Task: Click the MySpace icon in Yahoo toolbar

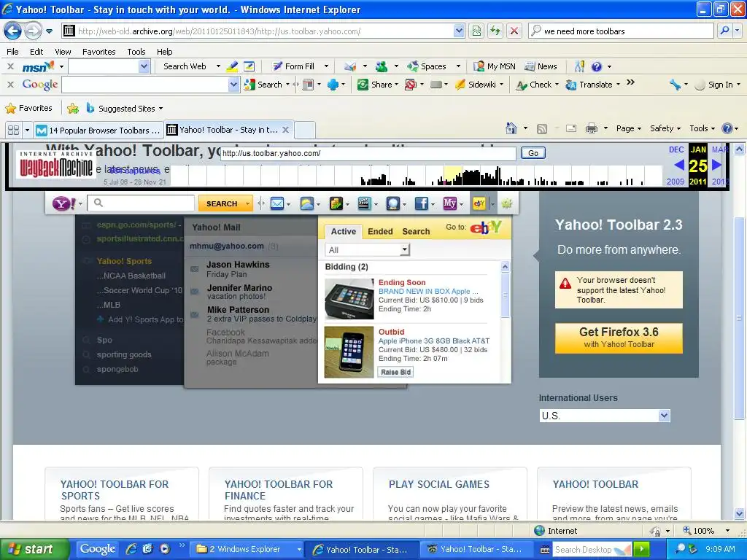Action: (x=449, y=204)
